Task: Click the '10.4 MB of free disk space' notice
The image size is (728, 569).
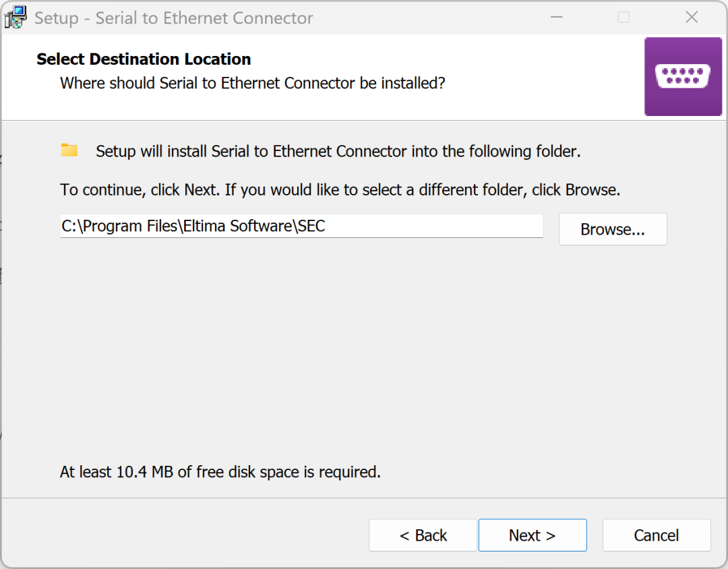Action: tap(220, 472)
